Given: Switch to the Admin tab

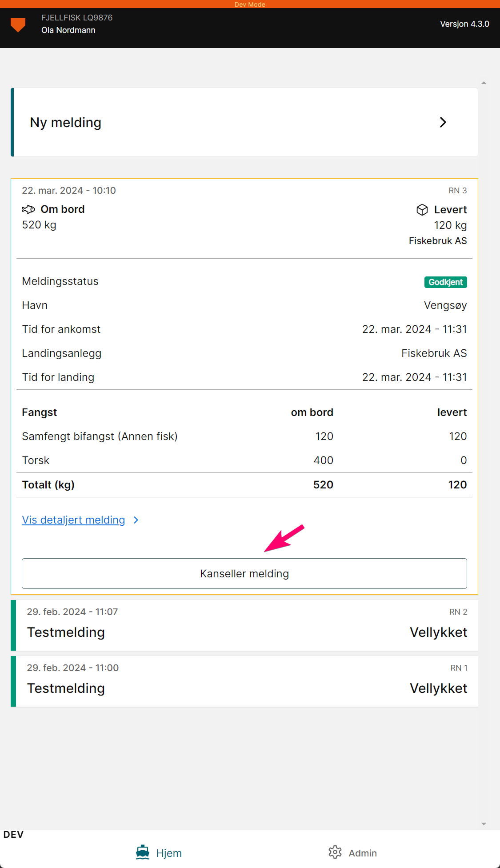Looking at the screenshot, I should pos(352,852).
